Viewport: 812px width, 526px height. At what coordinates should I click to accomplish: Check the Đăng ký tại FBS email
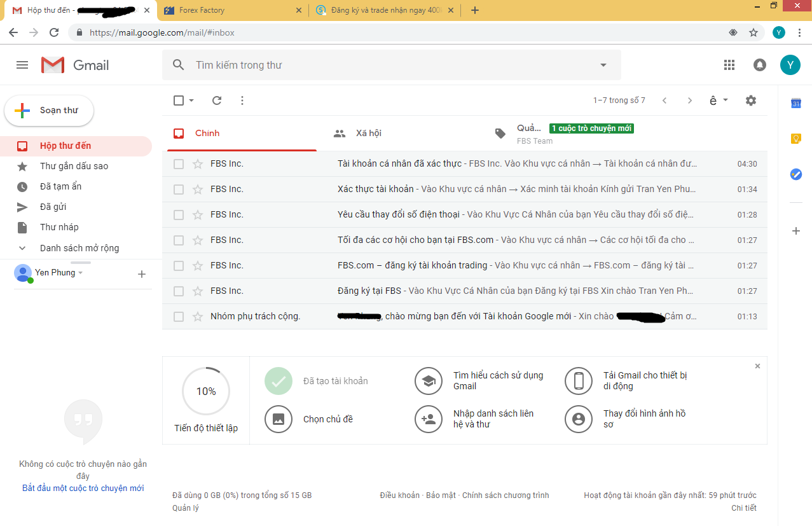tap(179, 291)
